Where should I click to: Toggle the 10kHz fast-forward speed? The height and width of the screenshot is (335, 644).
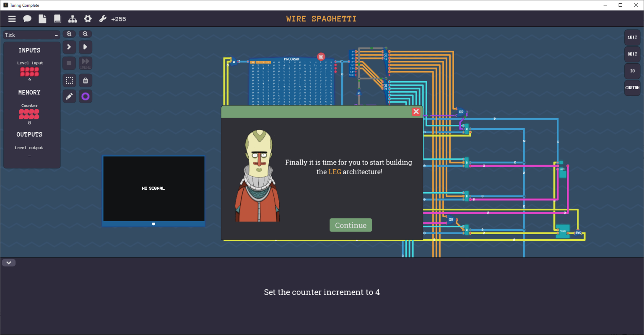[x=85, y=63]
